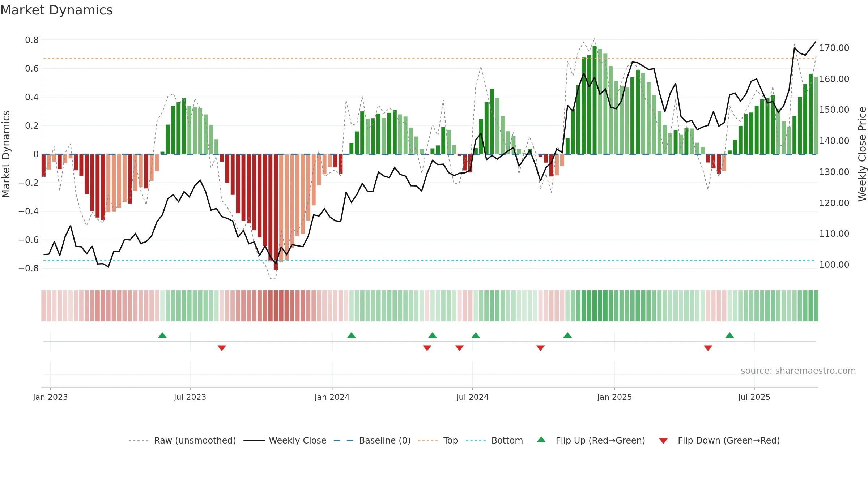Toggle the Flip Up (Red→Green) legend entry

(x=591, y=440)
